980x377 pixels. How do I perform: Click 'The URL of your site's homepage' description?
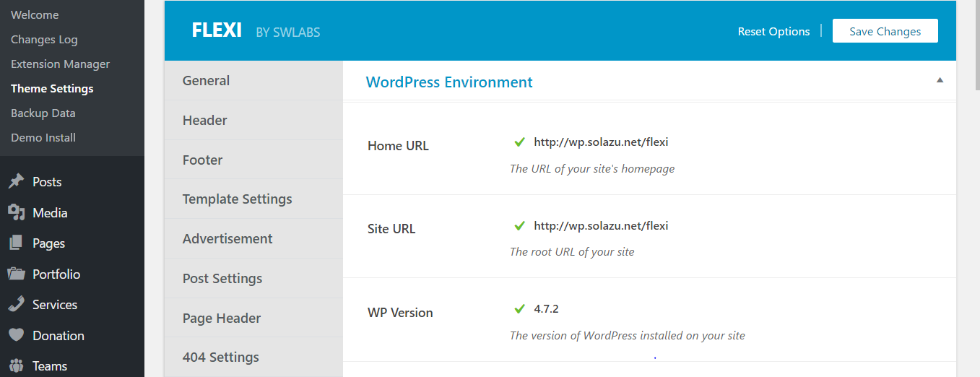pos(592,169)
